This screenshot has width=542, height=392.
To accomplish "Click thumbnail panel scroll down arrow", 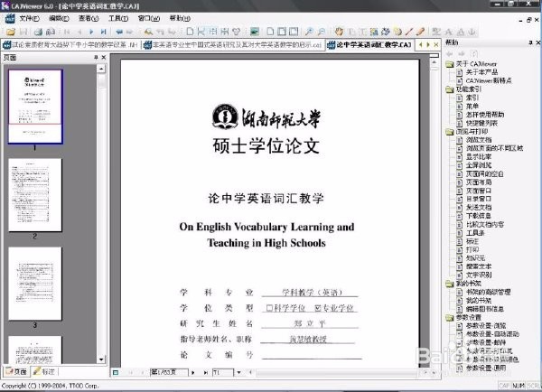I will (101, 359).
